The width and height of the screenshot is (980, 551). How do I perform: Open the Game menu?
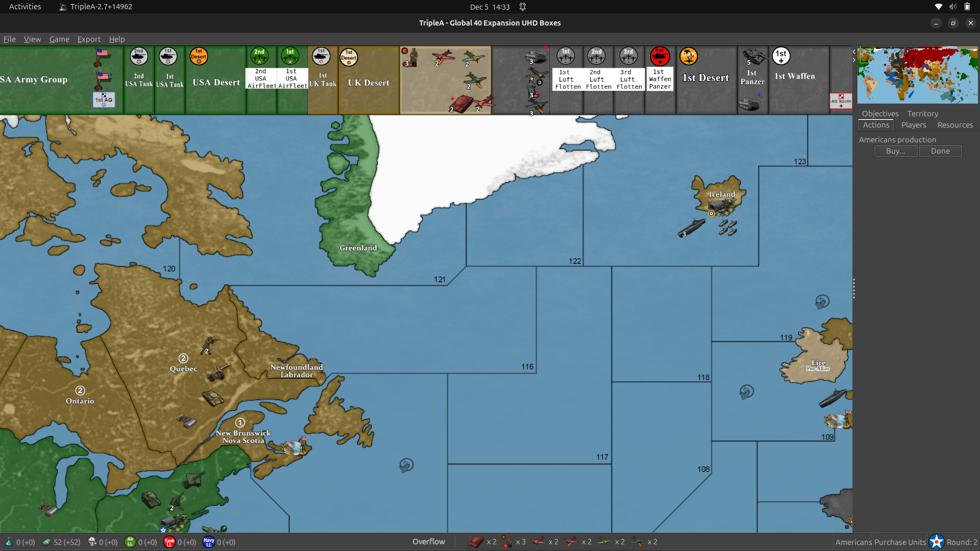point(59,39)
